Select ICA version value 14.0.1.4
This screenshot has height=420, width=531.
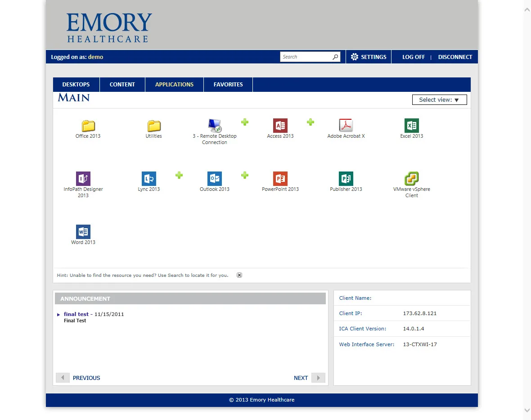[x=414, y=329]
